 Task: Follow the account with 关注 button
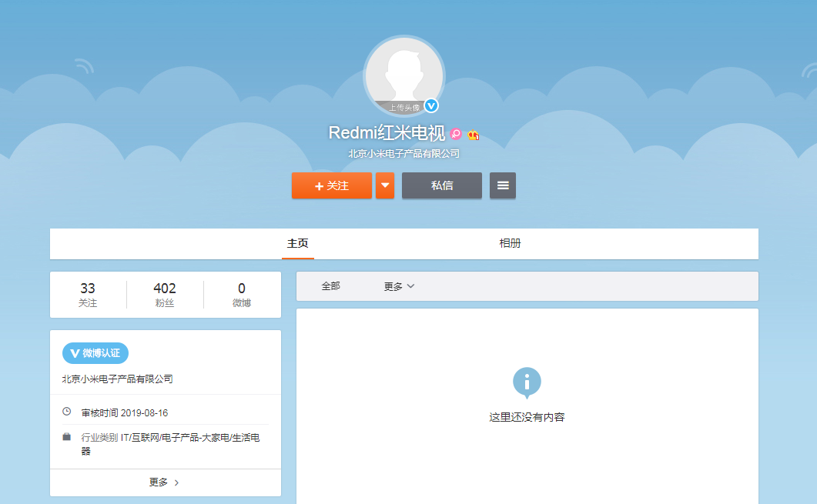tap(332, 185)
